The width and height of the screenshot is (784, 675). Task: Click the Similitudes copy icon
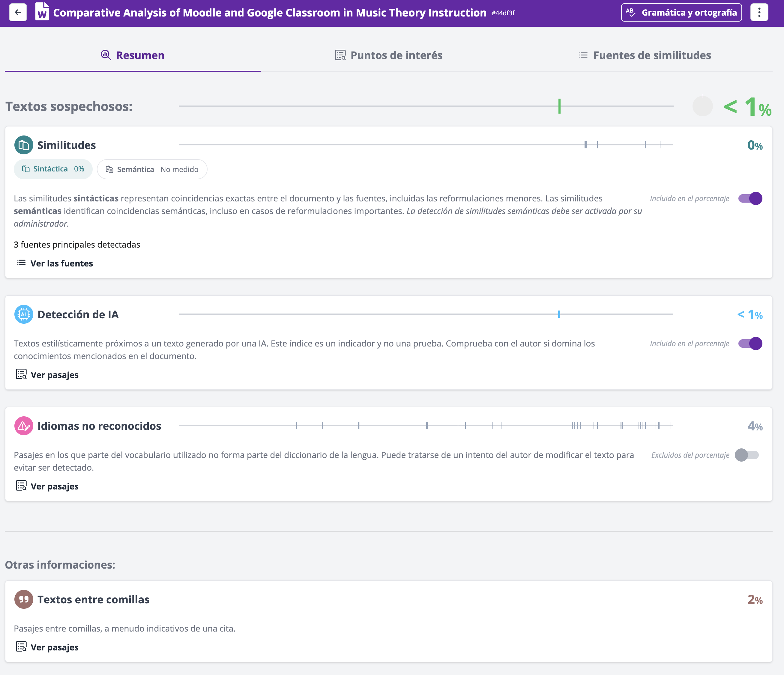pos(23,145)
